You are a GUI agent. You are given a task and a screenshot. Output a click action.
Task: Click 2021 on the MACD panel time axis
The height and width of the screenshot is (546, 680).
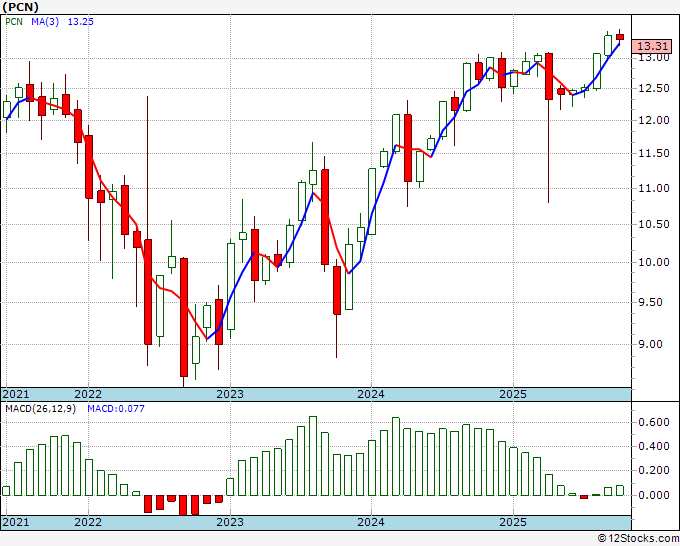[x=16, y=522]
